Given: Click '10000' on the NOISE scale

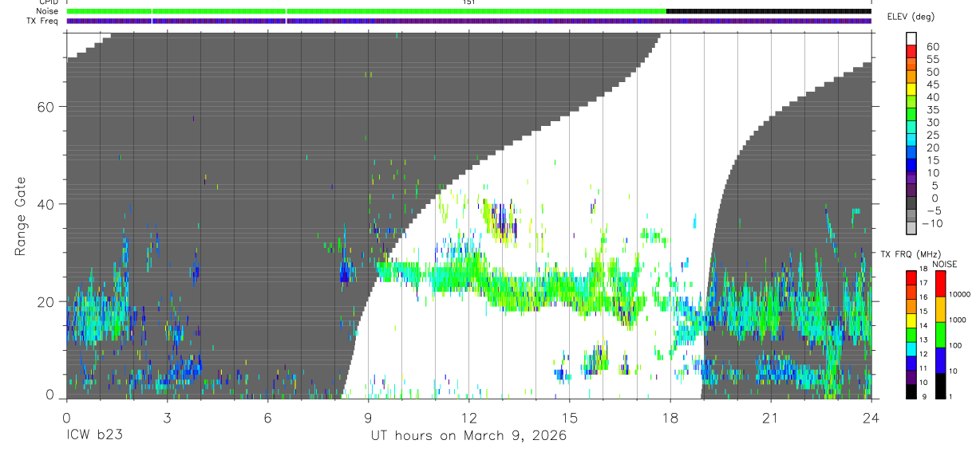Looking at the screenshot, I should click(958, 295).
